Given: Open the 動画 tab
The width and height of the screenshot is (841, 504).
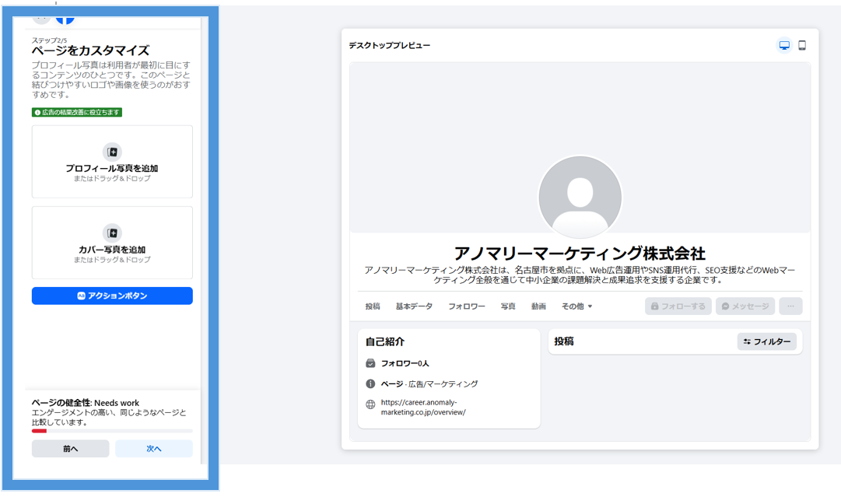Looking at the screenshot, I should [538, 306].
